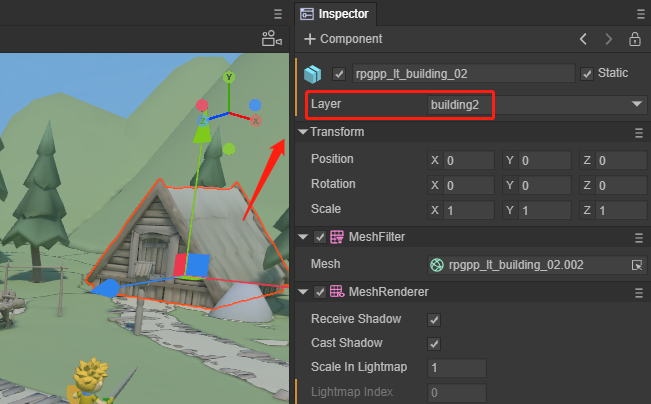The image size is (651, 404).
Task: Disable the MeshFilter component checkbox
Action: [320, 237]
